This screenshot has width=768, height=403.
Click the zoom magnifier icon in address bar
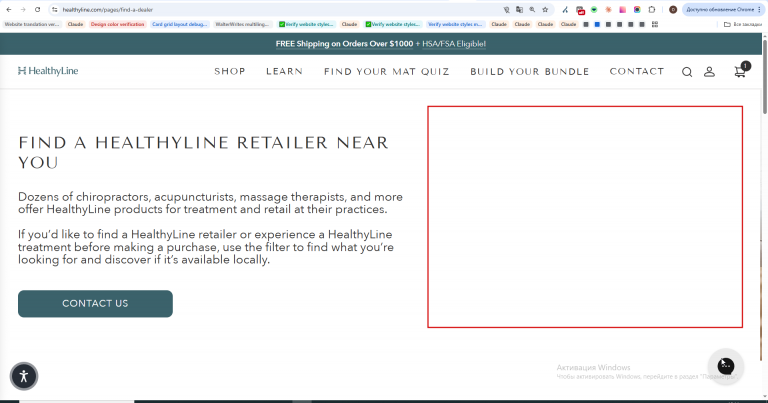click(x=532, y=9)
